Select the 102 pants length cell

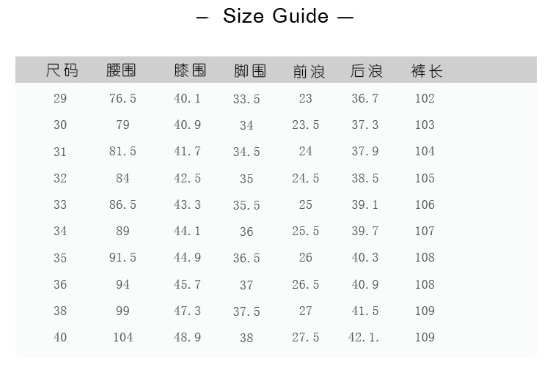(425, 98)
